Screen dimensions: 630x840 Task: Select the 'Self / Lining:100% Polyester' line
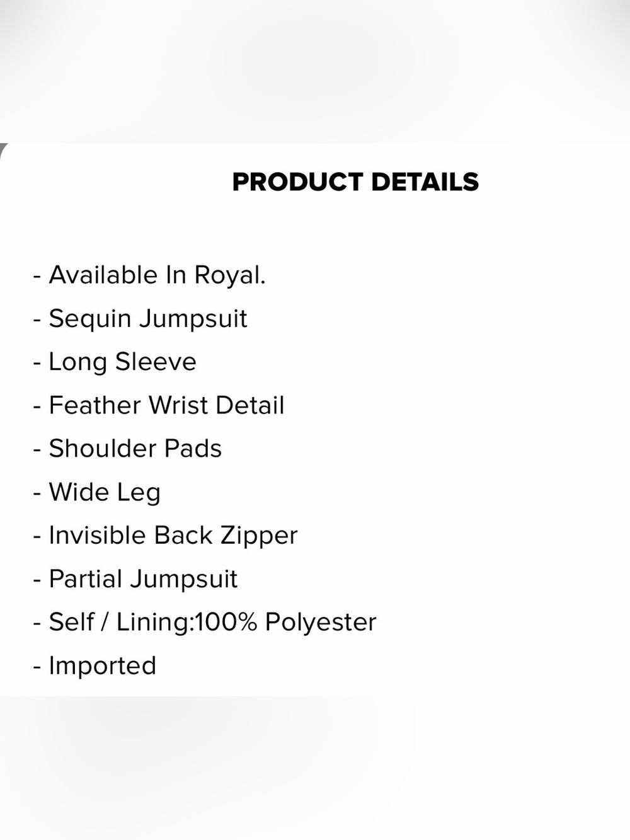click(x=205, y=623)
